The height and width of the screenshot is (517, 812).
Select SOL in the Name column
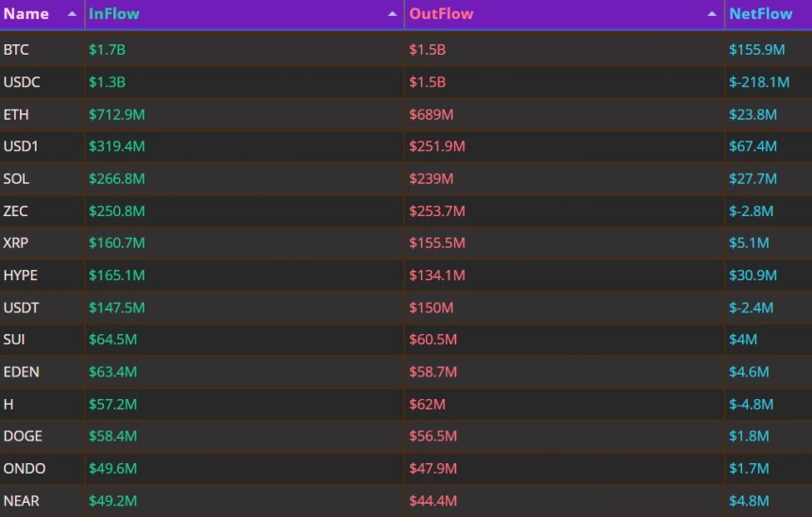16,178
